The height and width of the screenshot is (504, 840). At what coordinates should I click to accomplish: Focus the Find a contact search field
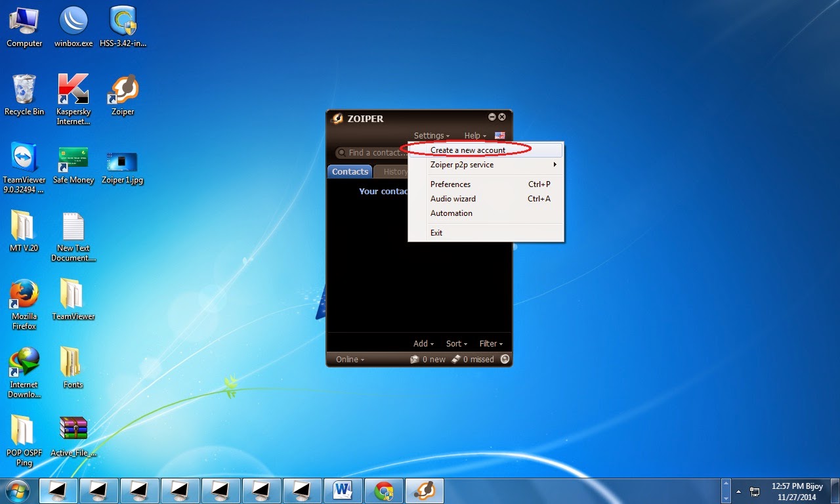pos(371,153)
